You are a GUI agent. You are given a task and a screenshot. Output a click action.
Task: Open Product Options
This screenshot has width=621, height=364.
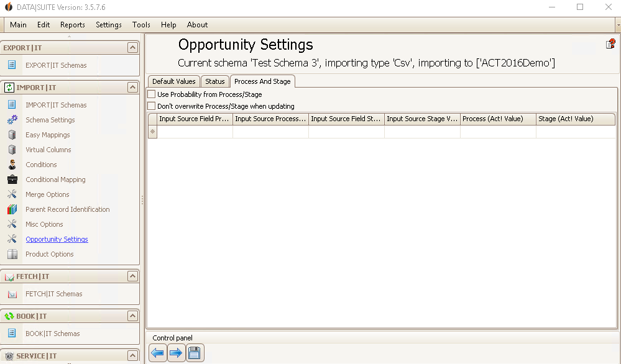tap(50, 254)
